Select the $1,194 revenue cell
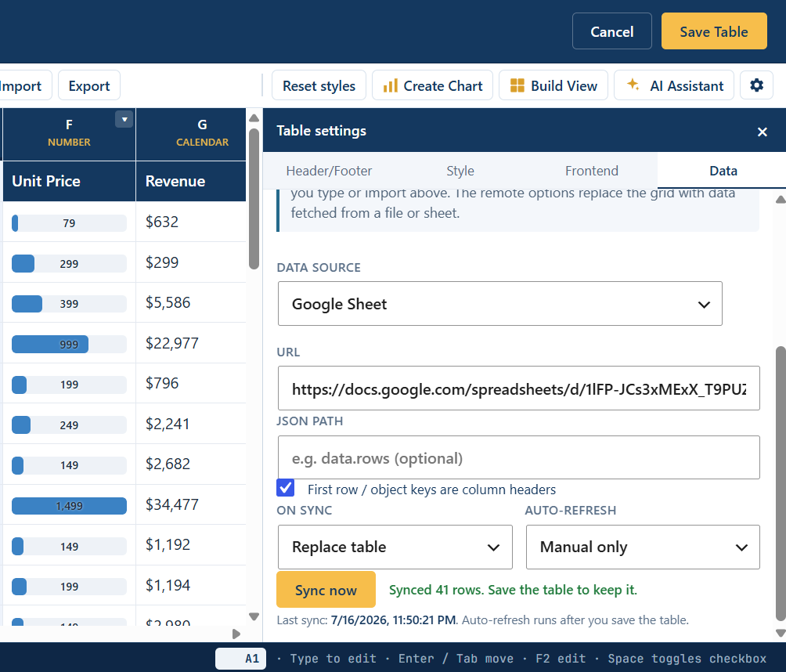Screen dimensions: 786x672 click(x=191, y=585)
